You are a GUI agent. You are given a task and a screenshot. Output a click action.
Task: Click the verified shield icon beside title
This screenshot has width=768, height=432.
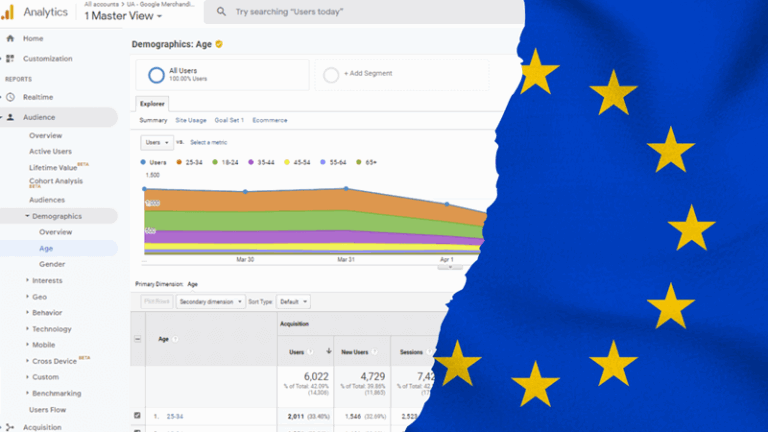pyautogui.click(x=219, y=44)
